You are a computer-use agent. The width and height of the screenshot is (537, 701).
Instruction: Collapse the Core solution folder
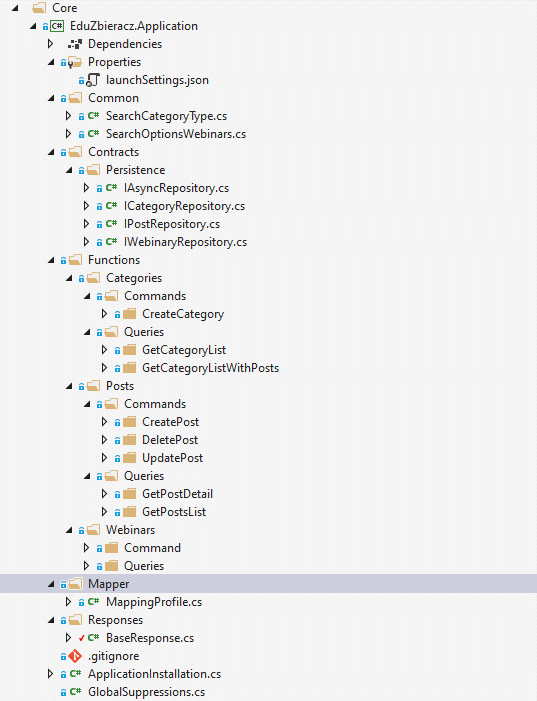[x=15, y=8]
